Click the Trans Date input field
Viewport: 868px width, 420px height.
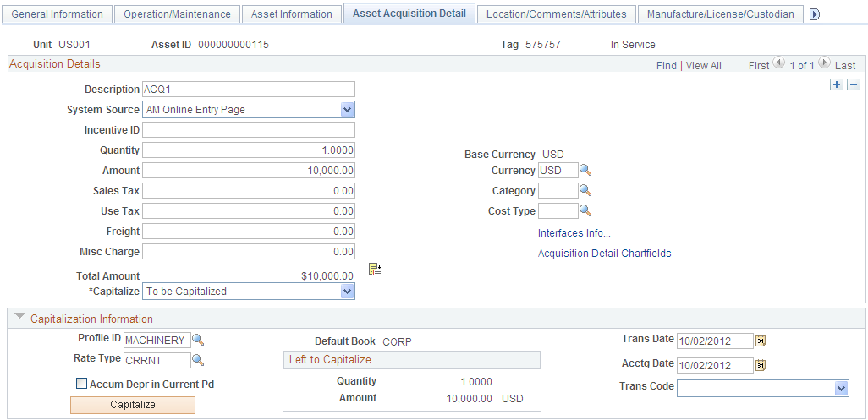click(715, 341)
